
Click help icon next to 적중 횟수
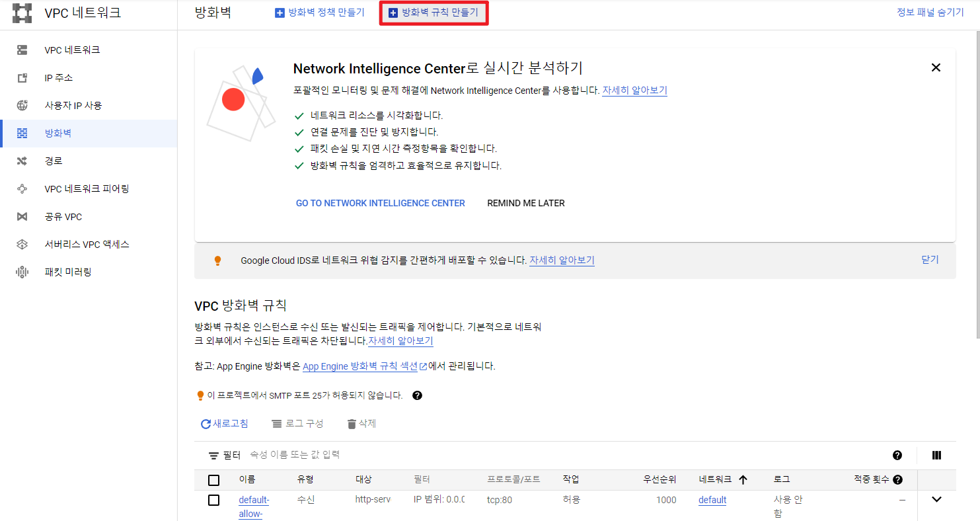897,480
